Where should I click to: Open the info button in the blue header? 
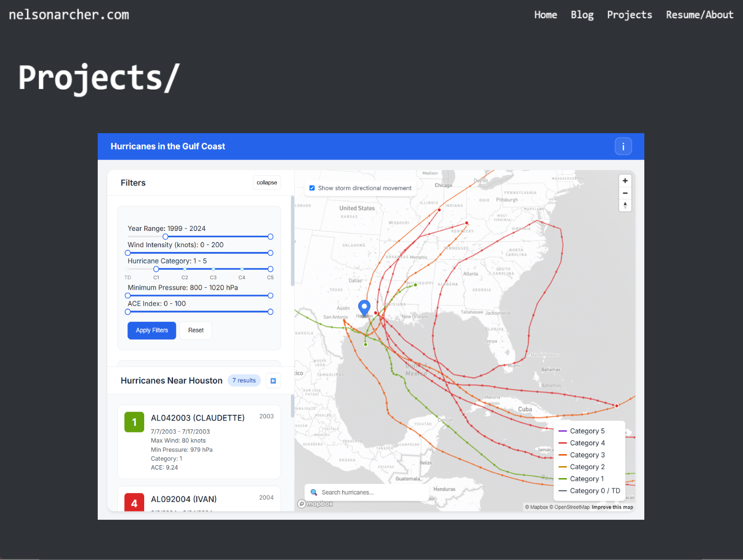[623, 147]
